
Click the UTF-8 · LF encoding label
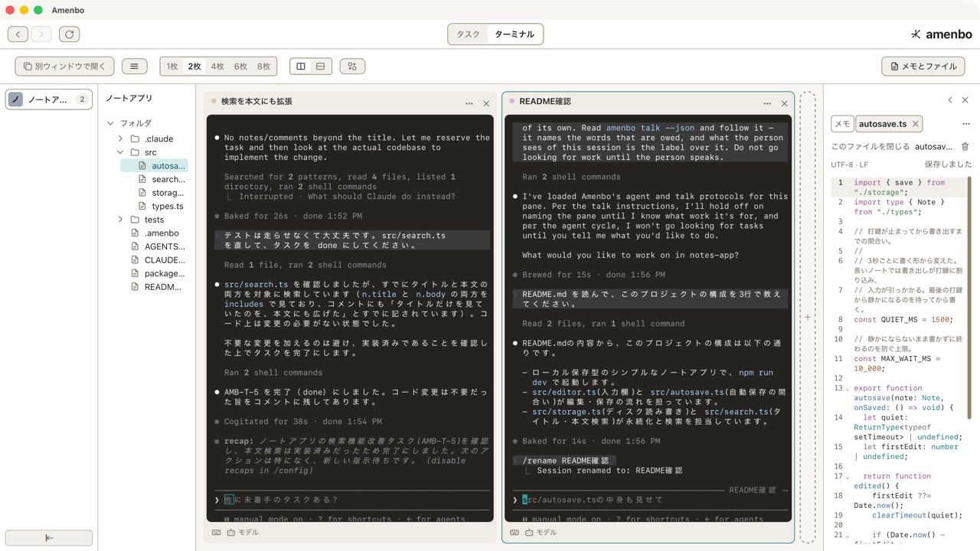pyautogui.click(x=850, y=165)
